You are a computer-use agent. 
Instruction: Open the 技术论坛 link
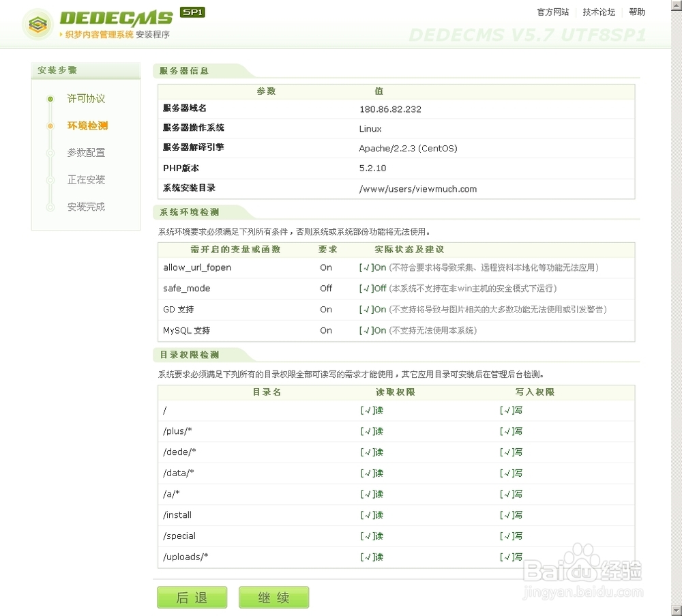[x=599, y=12]
